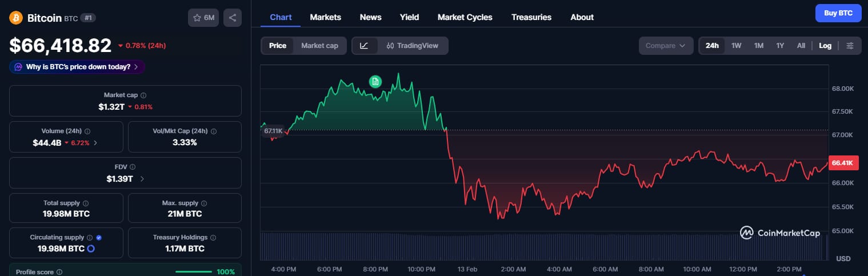
Task: Click the Buy BTC button
Action: coord(838,13)
